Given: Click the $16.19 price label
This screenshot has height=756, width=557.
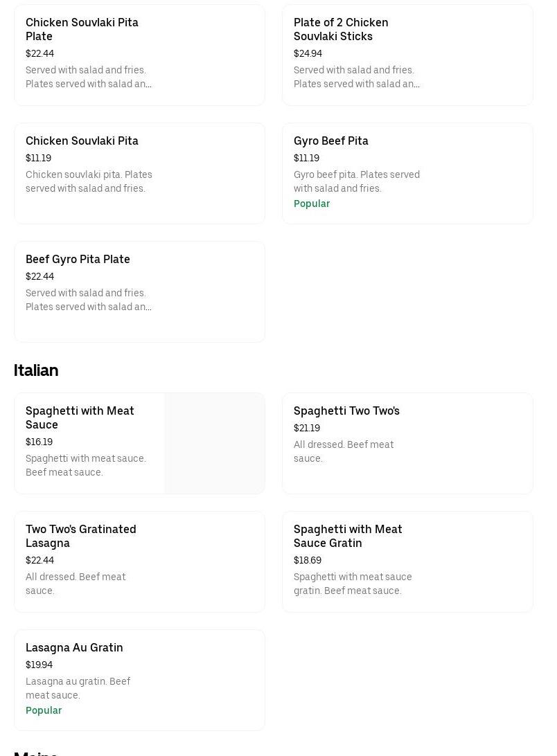Looking at the screenshot, I should (39, 442).
